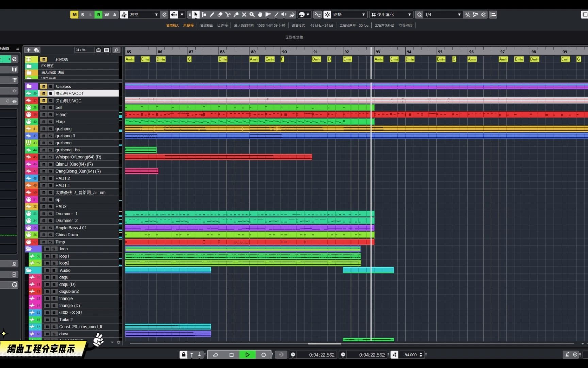Select the Time Warp tool
588x368 pixels.
click(x=268, y=15)
